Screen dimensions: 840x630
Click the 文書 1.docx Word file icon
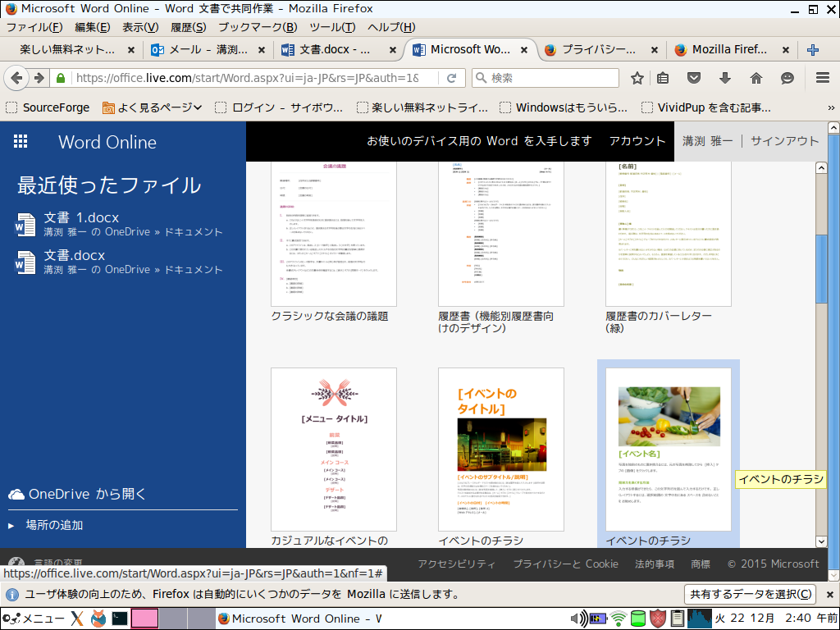pyautogui.click(x=25, y=225)
